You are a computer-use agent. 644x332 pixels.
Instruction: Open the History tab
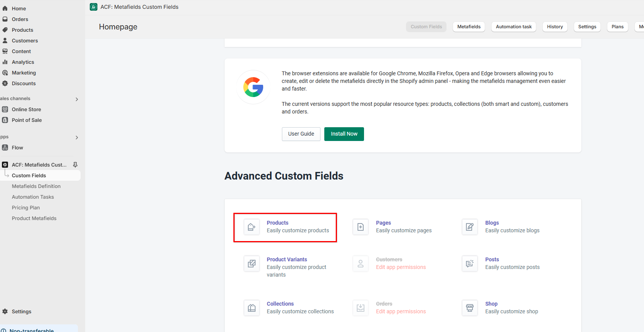[555, 27]
